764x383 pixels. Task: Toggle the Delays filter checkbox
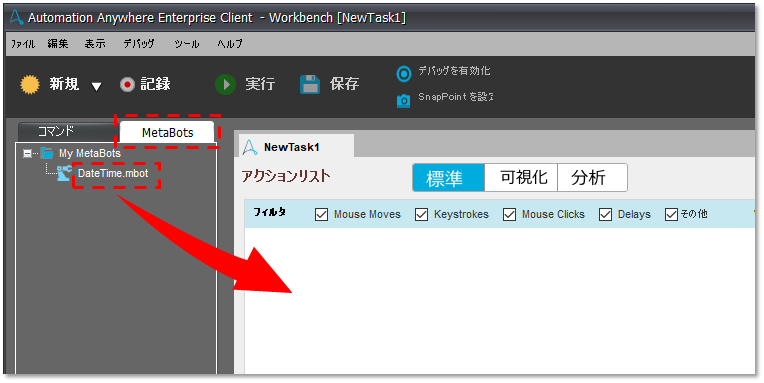click(606, 214)
